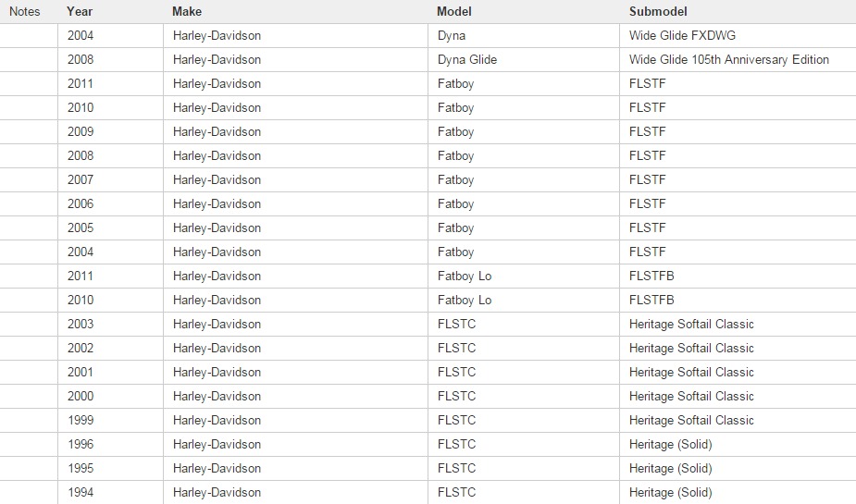Click the Notes column header
Viewport: 856px width, 504px height.
pos(25,12)
